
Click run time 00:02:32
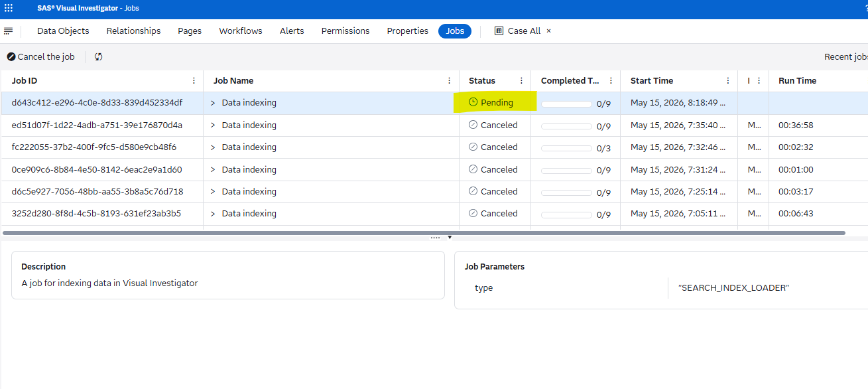click(x=796, y=147)
